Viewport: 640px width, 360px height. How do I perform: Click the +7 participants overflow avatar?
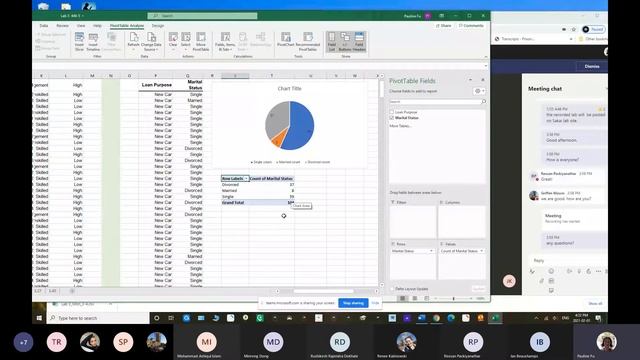[x=23, y=342]
